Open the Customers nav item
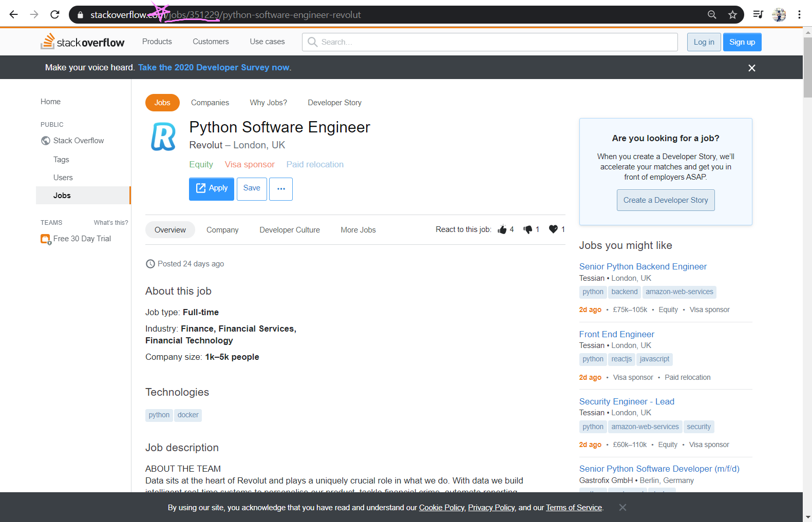The image size is (812, 522). coord(211,42)
